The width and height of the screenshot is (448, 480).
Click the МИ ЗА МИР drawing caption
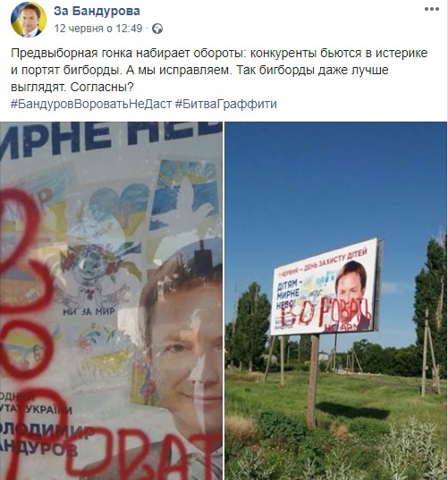coord(89,312)
